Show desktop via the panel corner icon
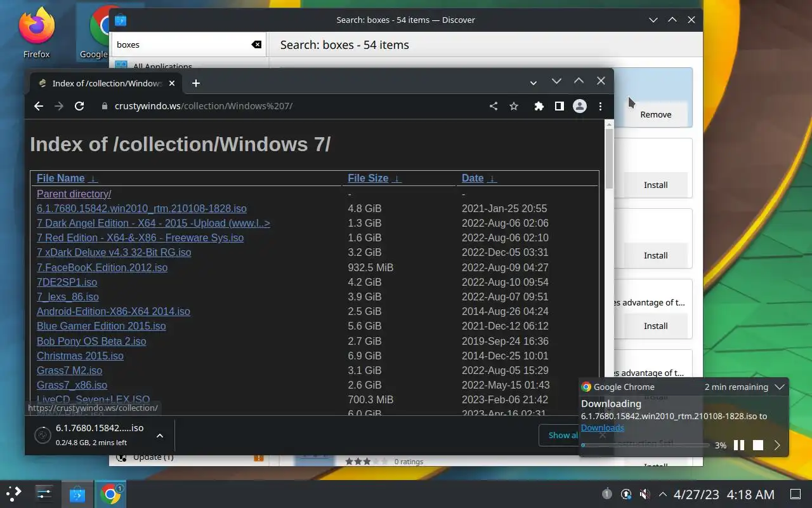 [796, 494]
